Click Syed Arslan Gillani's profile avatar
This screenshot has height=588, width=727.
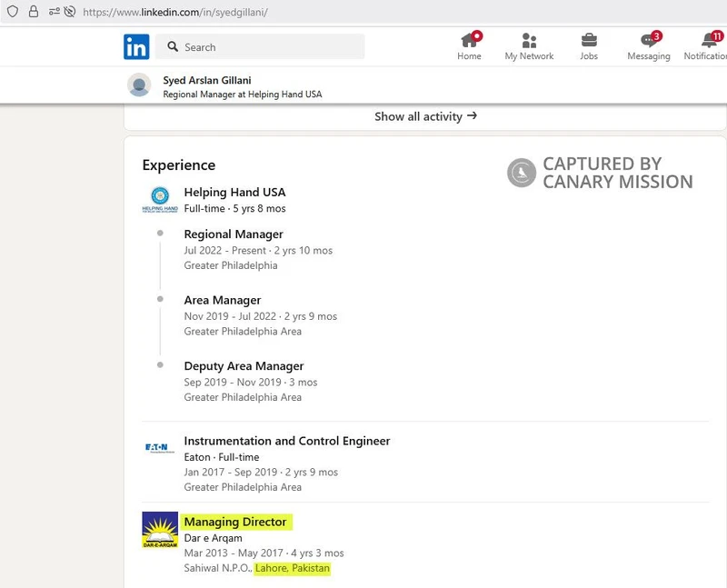pos(139,85)
